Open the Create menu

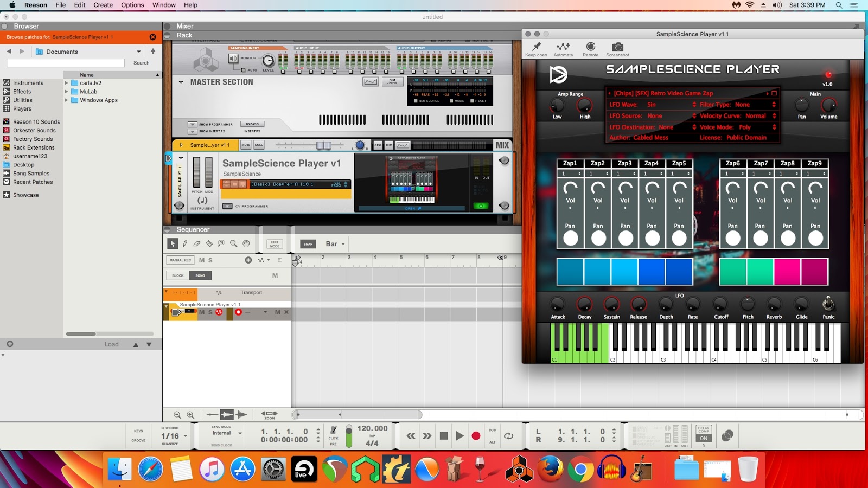tap(103, 5)
